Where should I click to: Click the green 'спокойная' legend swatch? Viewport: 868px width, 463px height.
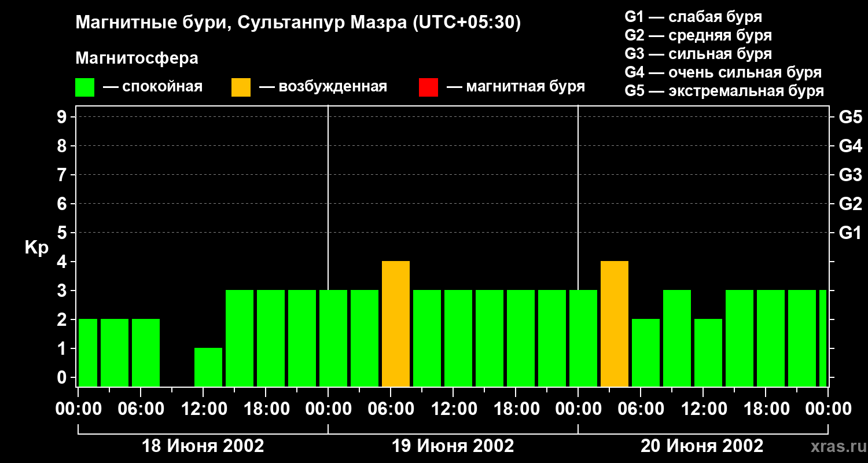coord(84,87)
